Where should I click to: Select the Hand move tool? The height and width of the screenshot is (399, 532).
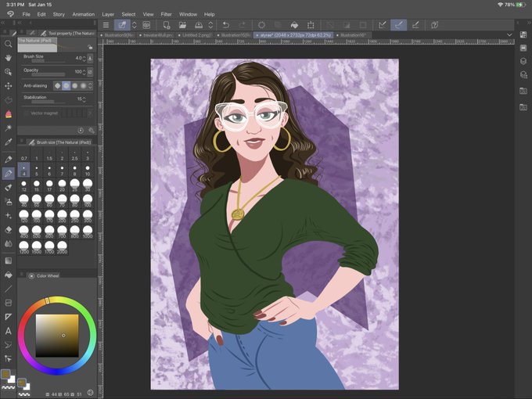click(x=8, y=58)
